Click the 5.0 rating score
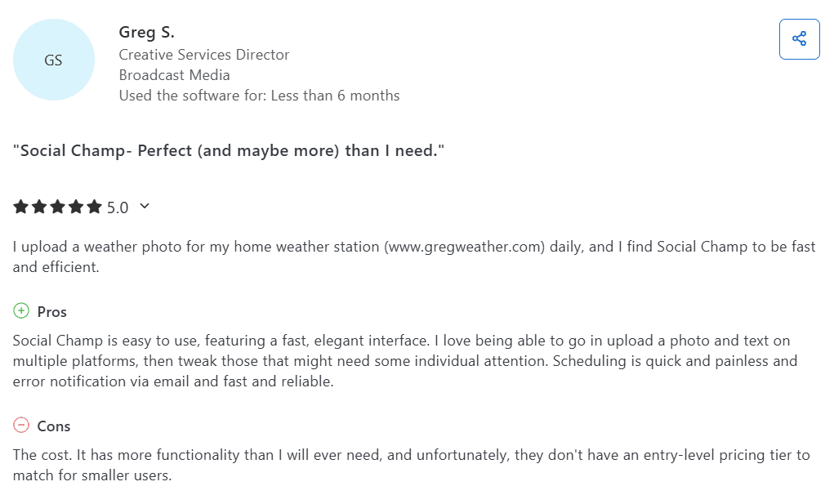This screenshot has height=504, width=834. pos(118,207)
